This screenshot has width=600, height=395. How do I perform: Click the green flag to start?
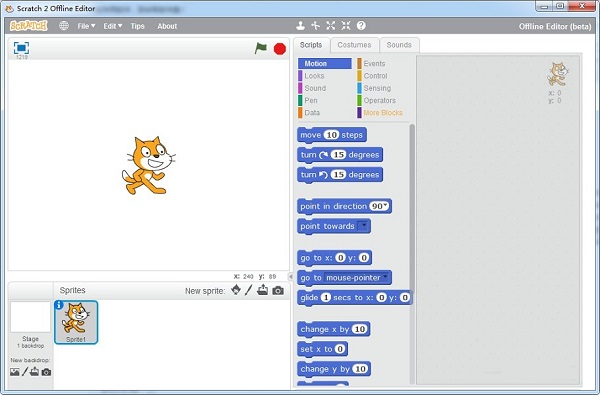tap(261, 48)
